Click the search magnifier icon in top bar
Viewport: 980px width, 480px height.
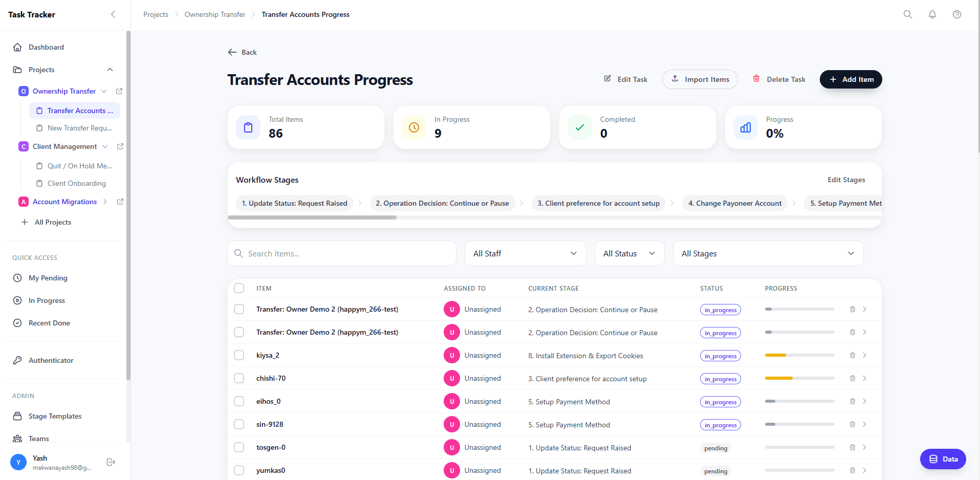point(907,14)
